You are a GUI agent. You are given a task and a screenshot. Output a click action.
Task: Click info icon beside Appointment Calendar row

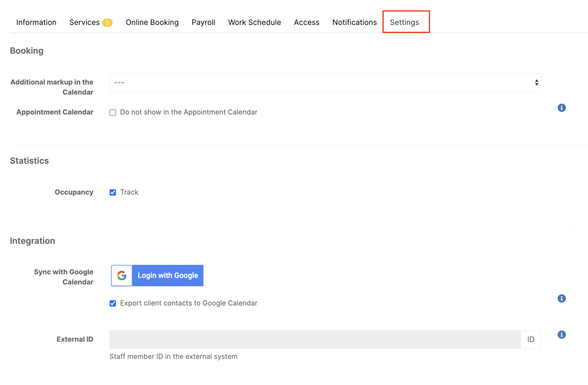[561, 108]
